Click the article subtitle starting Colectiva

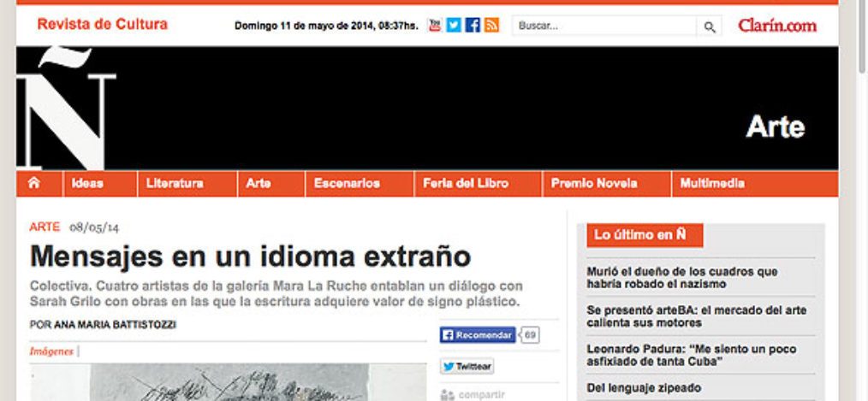click(276, 294)
